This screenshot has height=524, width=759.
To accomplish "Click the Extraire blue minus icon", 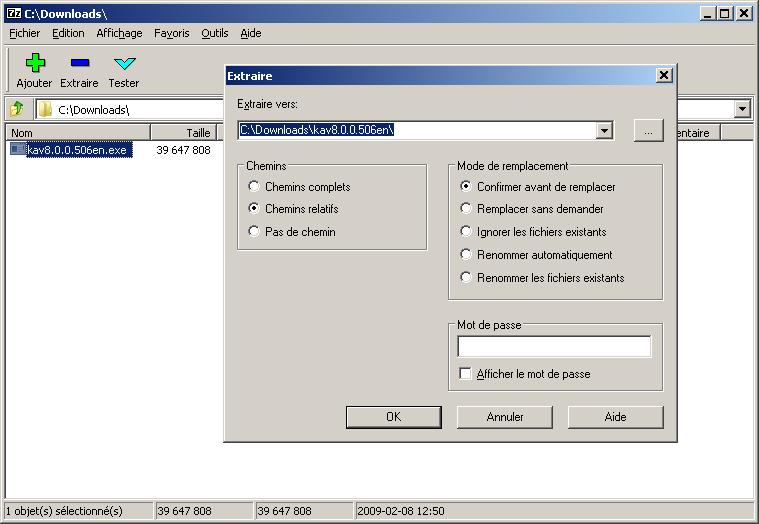I will [x=79, y=63].
